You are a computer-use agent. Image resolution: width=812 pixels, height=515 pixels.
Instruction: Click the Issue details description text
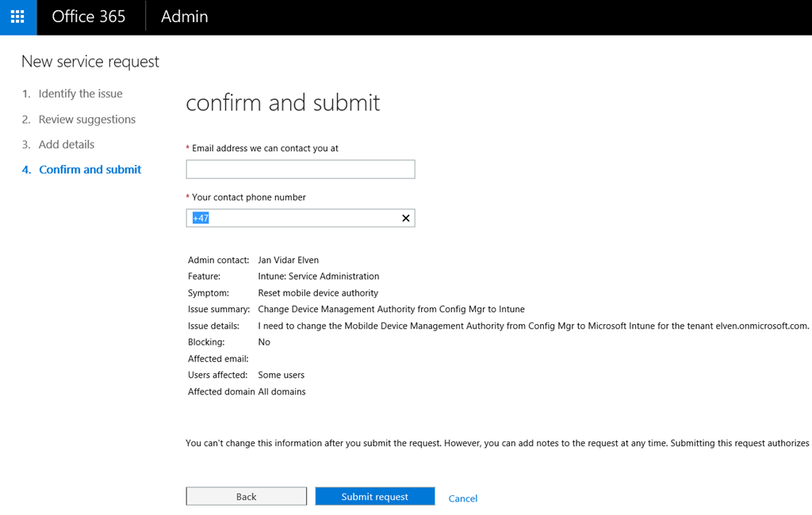[534, 326]
